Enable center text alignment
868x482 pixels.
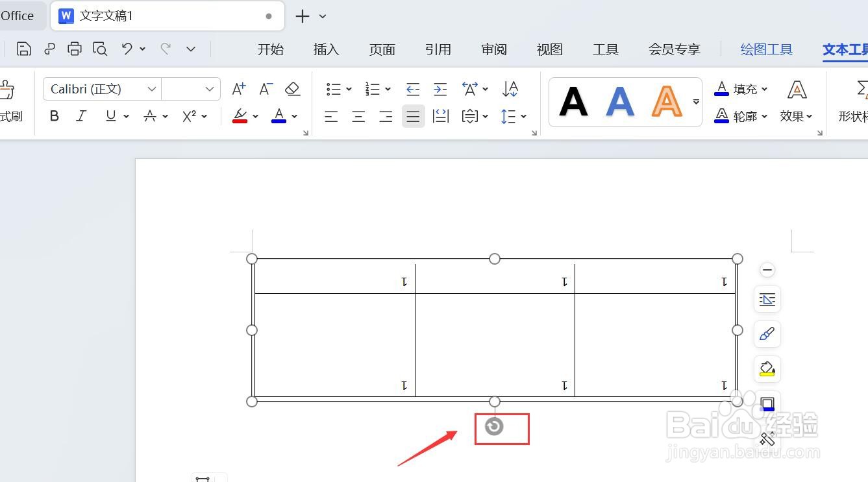coord(358,116)
